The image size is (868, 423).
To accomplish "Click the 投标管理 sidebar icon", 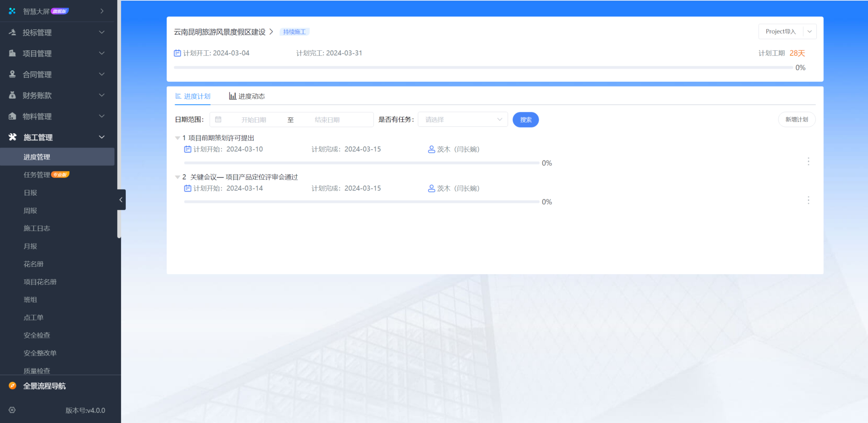I will [12, 32].
